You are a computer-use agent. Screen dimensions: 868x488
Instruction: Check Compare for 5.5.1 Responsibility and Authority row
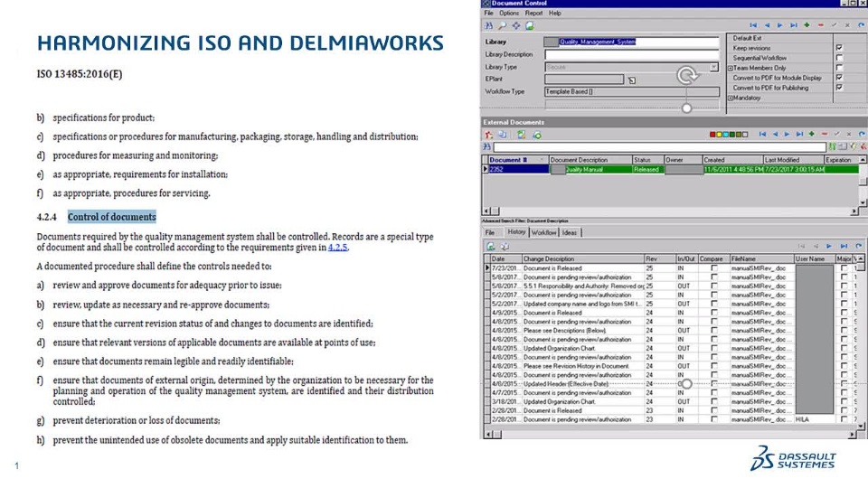[714, 286]
